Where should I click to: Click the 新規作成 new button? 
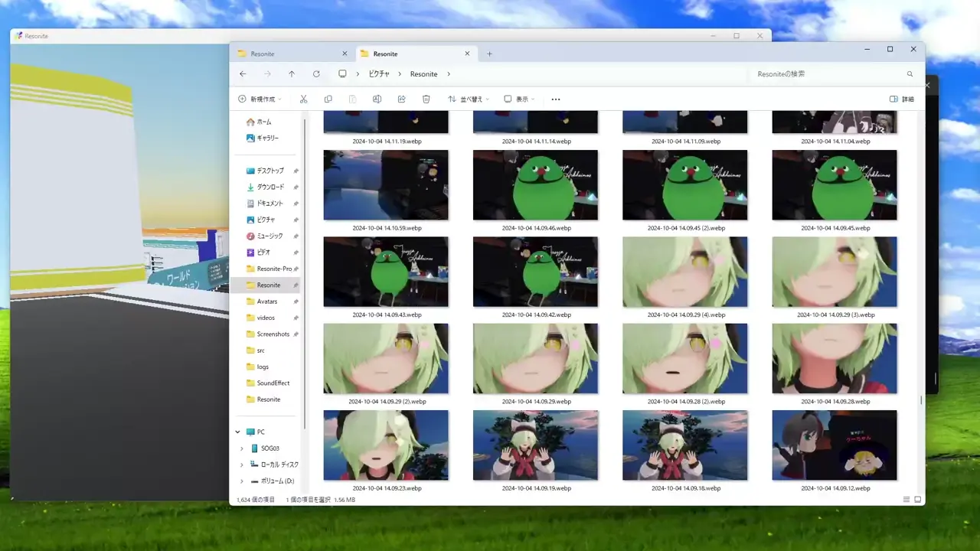click(x=260, y=99)
